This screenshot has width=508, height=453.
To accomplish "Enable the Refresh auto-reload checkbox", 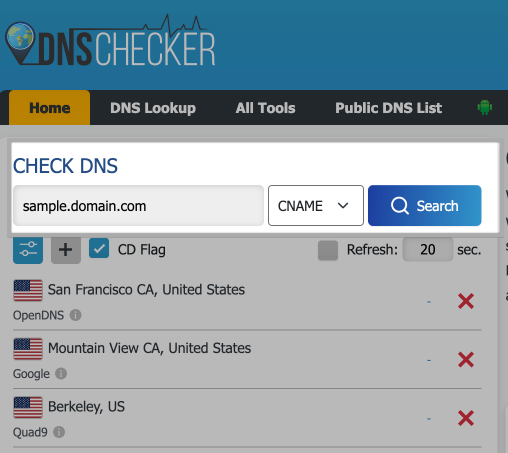I will coord(328,250).
